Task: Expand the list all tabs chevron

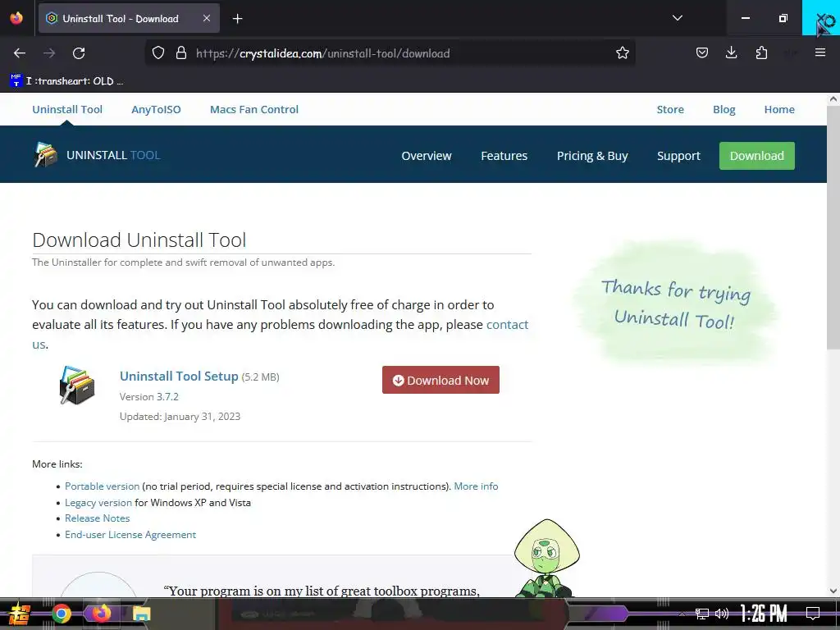Action: pos(677,18)
